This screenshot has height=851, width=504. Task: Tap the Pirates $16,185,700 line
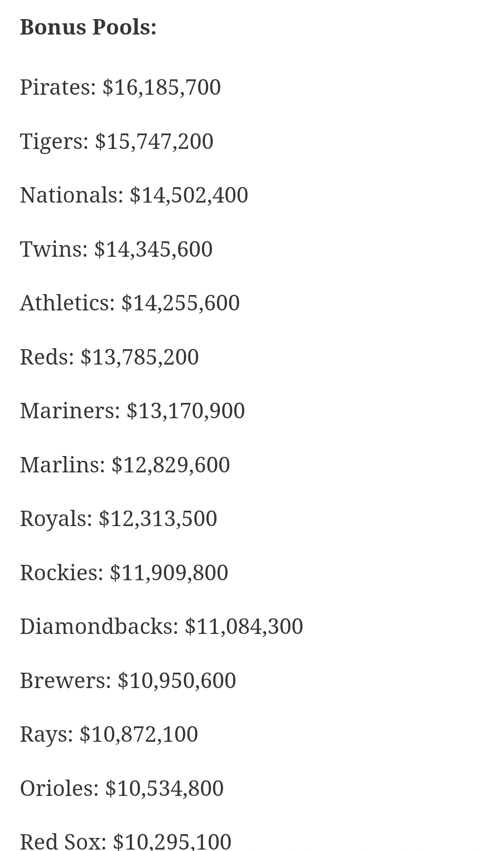pyautogui.click(x=120, y=87)
